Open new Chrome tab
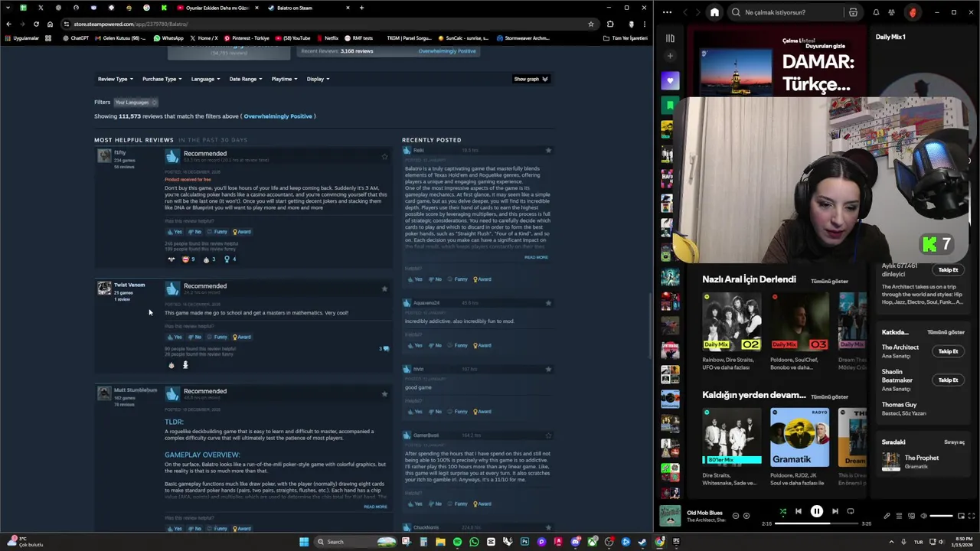 coord(361,8)
